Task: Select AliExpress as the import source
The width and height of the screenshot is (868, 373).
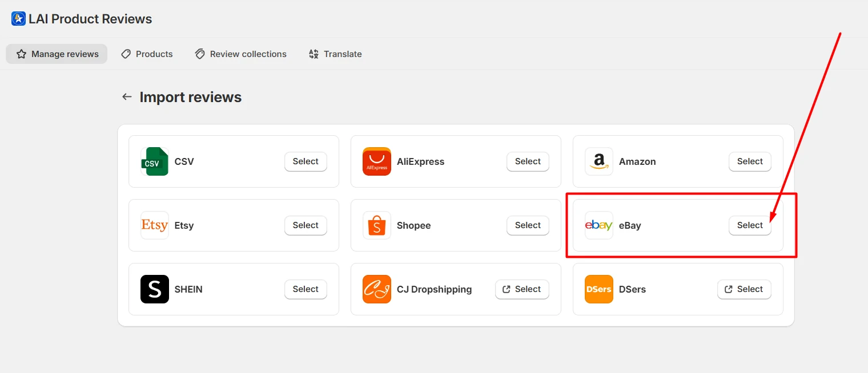Action: (528, 161)
